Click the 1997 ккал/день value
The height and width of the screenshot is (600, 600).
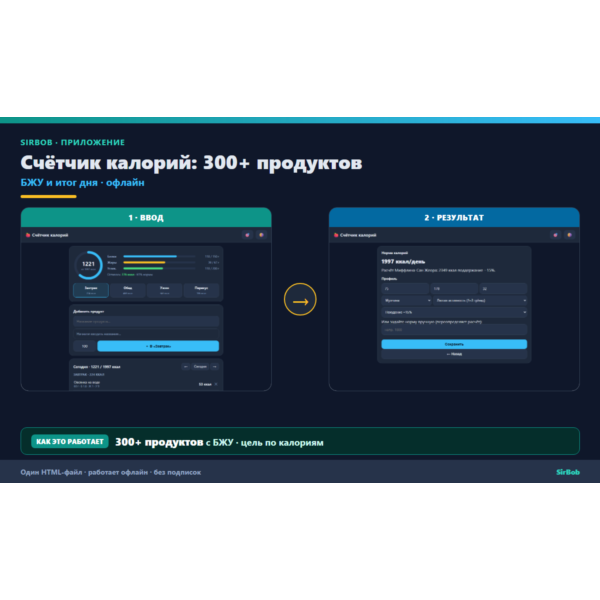coord(403,261)
